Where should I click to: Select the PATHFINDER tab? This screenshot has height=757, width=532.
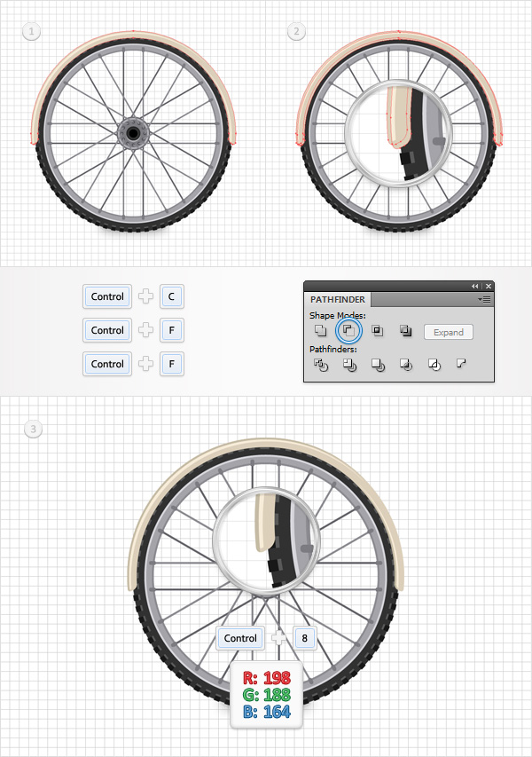point(338,299)
